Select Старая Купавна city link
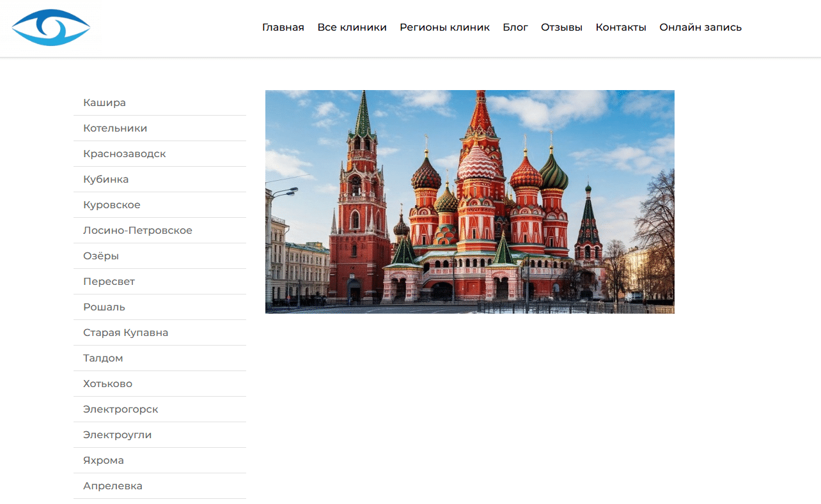The image size is (821, 504). pyautogui.click(x=125, y=333)
